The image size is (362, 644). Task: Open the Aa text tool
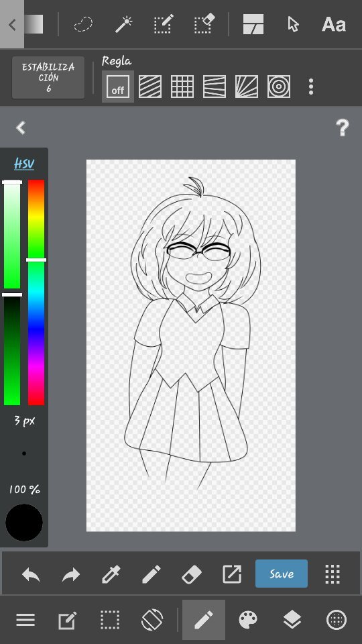333,24
